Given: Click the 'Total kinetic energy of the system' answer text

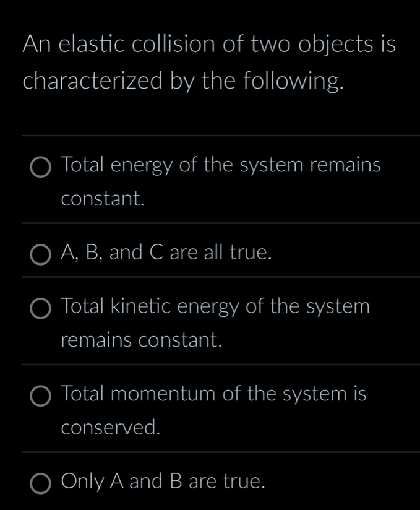Looking at the screenshot, I should [x=216, y=306].
